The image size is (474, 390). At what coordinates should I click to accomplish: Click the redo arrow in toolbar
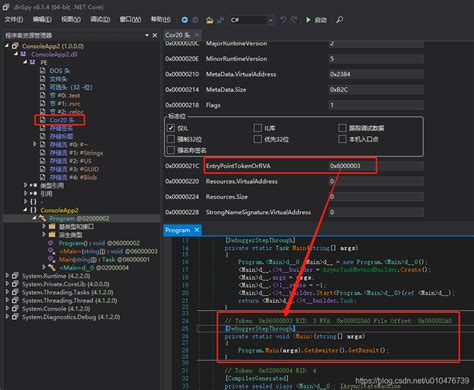click(294, 20)
